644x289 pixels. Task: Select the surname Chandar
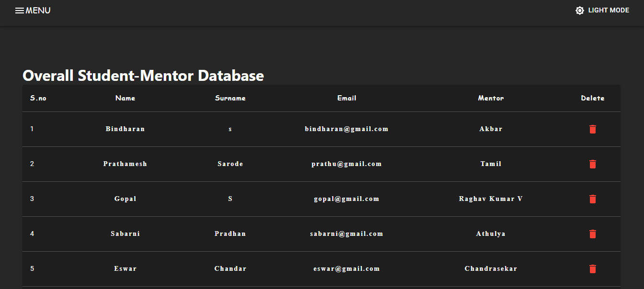click(x=230, y=269)
